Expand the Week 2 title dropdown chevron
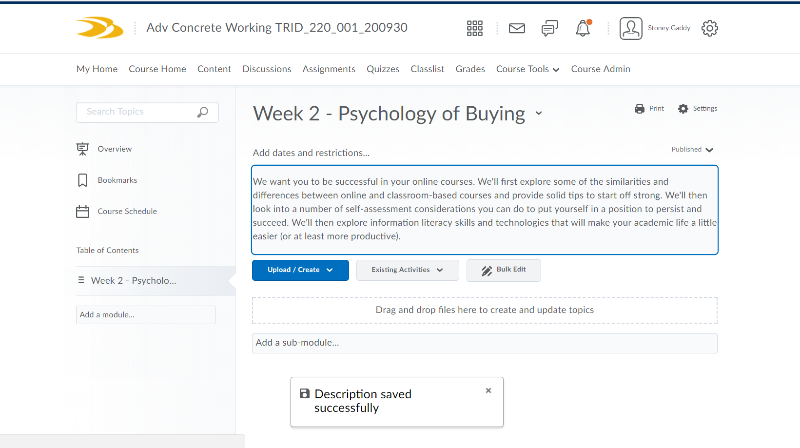 point(539,114)
